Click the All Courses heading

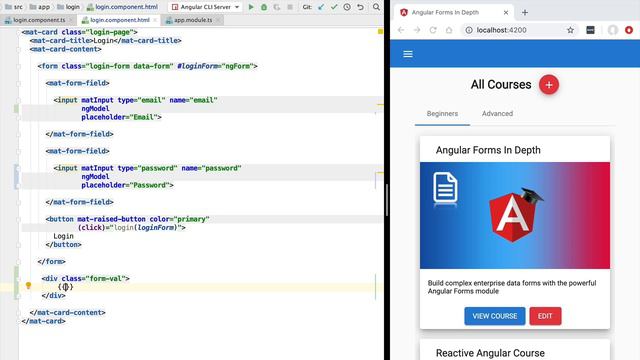point(501,85)
